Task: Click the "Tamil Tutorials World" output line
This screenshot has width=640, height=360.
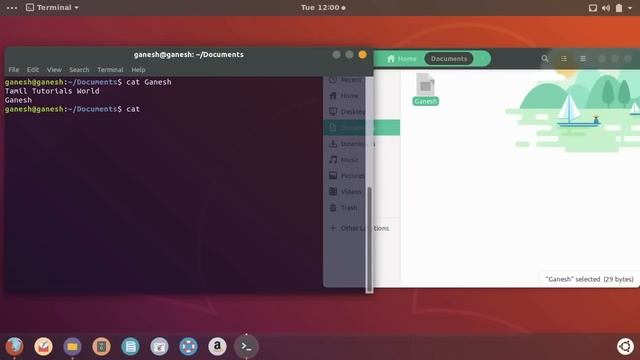Action: [52, 91]
